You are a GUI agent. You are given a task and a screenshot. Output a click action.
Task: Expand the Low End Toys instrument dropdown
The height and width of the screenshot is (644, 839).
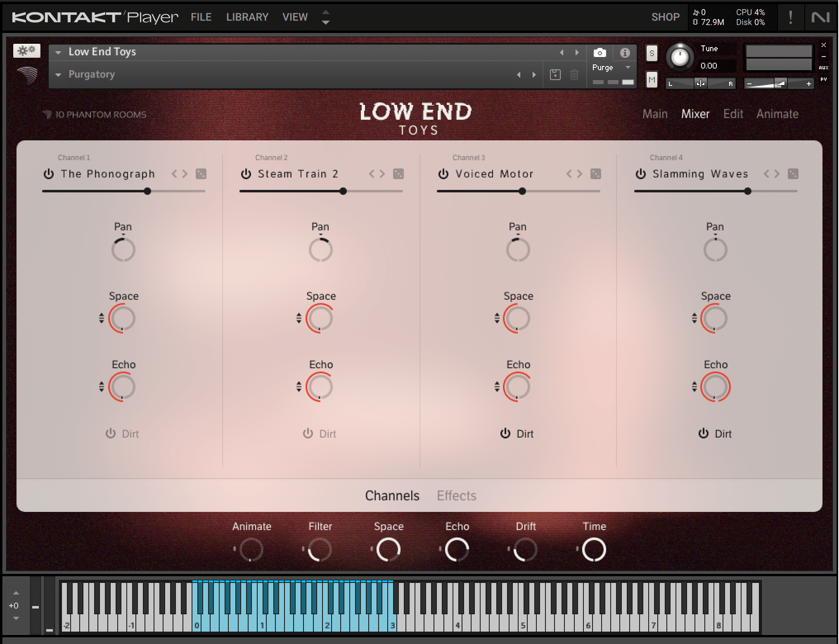[x=58, y=52]
